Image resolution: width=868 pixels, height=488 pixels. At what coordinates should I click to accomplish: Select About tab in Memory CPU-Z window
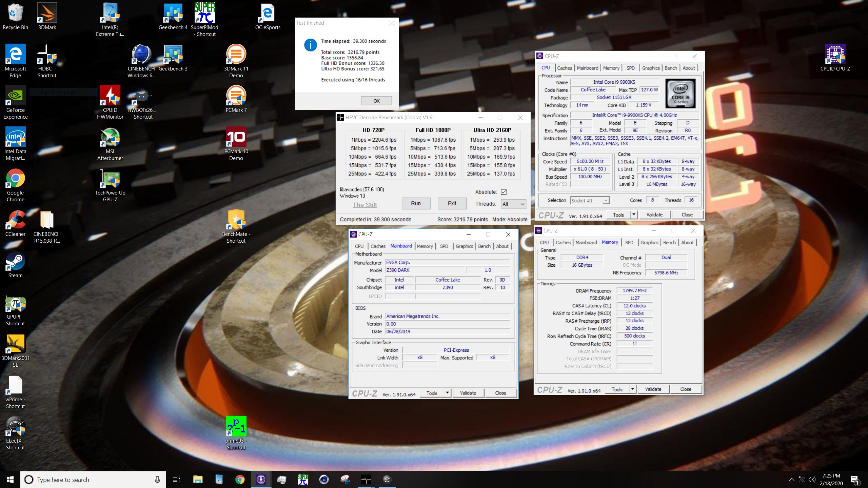[x=687, y=242]
